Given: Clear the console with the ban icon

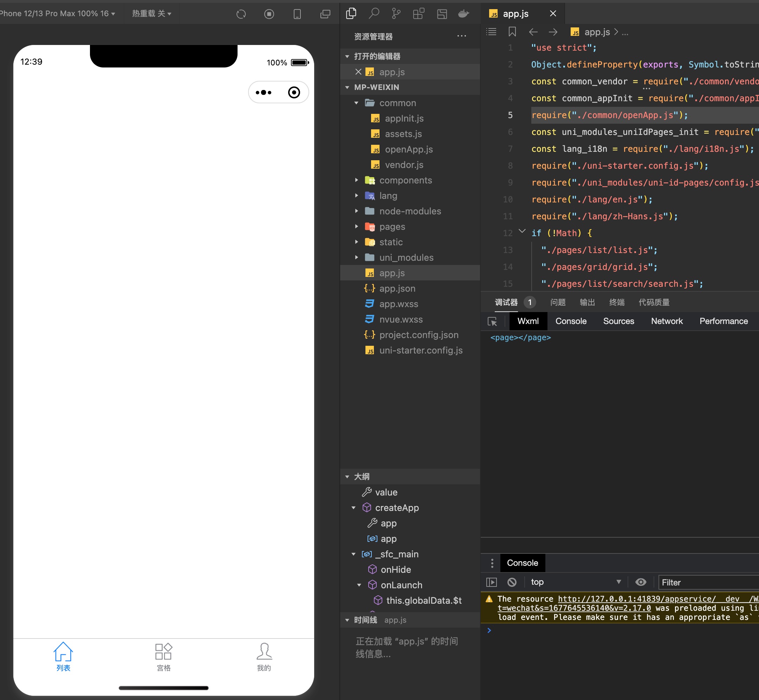Looking at the screenshot, I should pos(512,582).
